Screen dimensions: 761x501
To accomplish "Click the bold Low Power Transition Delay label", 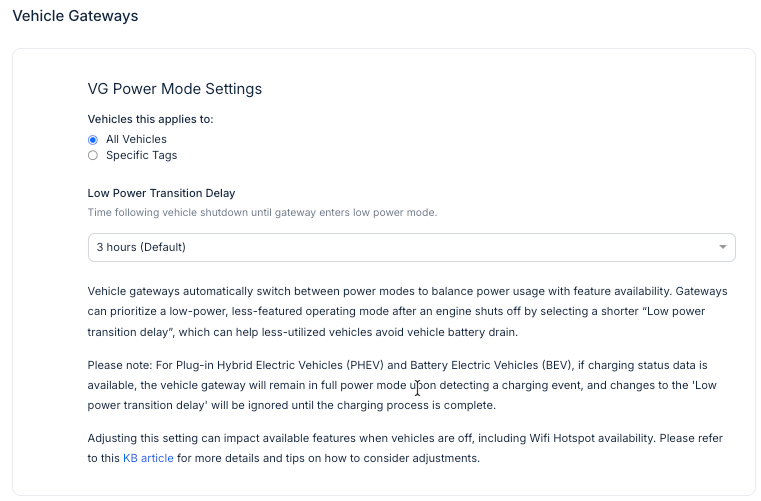I will (161, 193).
